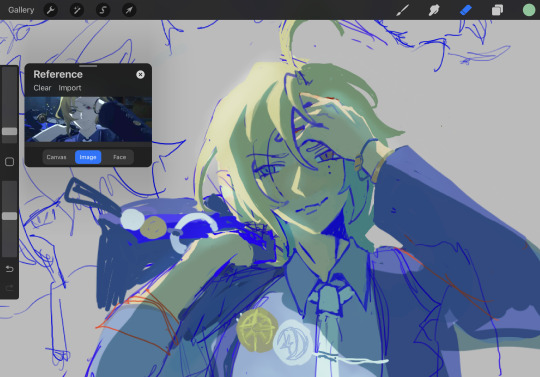Click the Reference panel drag handle
The width and height of the screenshot is (540, 377).
pyautogui.click(x=88, y=66)
